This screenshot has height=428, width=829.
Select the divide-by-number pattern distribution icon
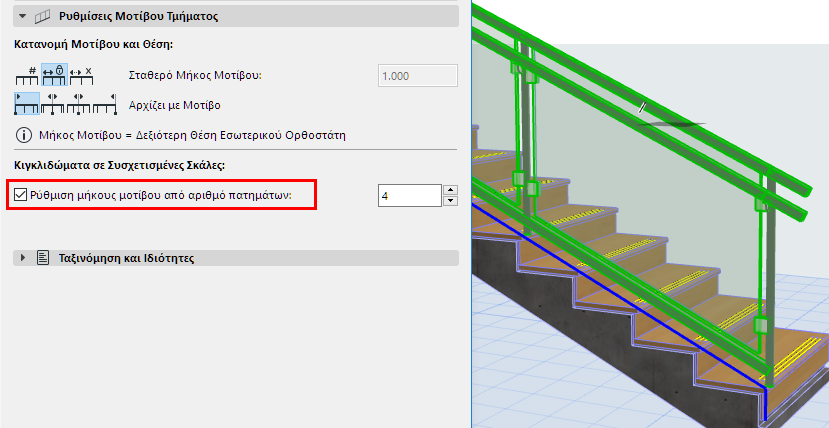[27, 75]
